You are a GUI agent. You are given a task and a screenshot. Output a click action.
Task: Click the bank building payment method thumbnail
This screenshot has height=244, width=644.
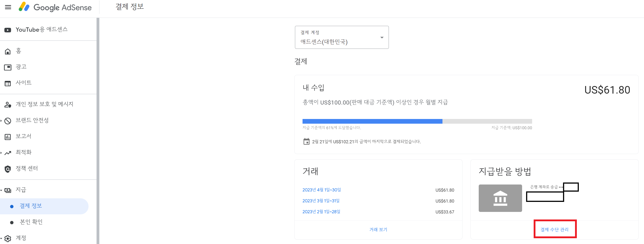[x=500, y=198]
